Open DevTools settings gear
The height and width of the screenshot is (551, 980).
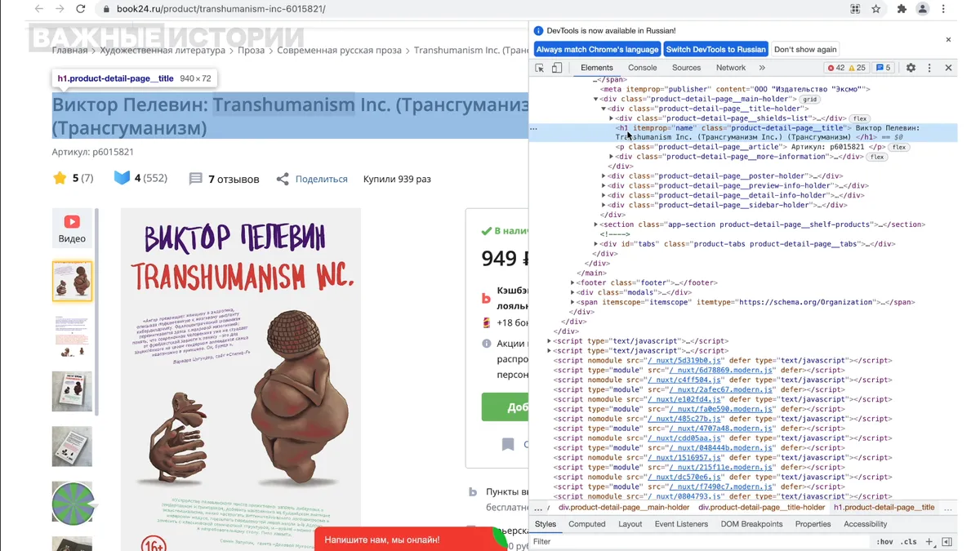pyautogui.click(x=911, y=68)
